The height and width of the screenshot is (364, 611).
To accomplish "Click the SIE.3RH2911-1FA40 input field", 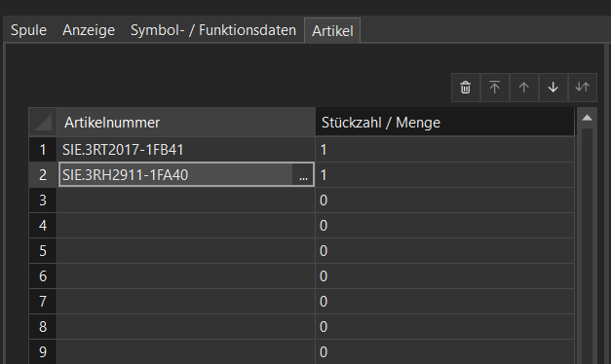I will coord(175,175).
